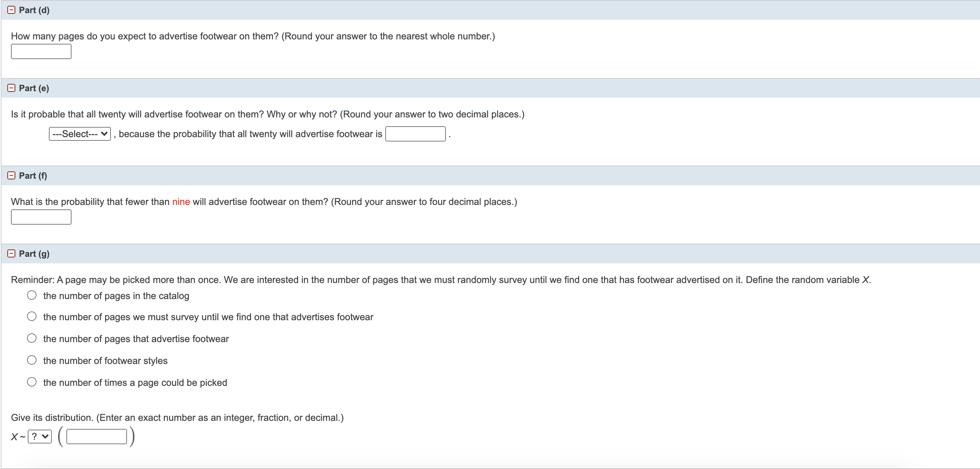Collapse the Part (g) section icon

pos(11,253)
